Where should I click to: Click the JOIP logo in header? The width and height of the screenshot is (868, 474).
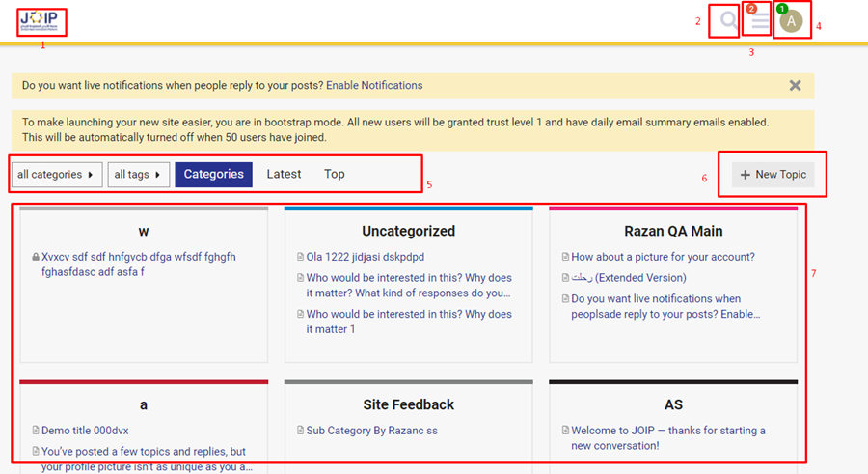(x=39, y=21)
